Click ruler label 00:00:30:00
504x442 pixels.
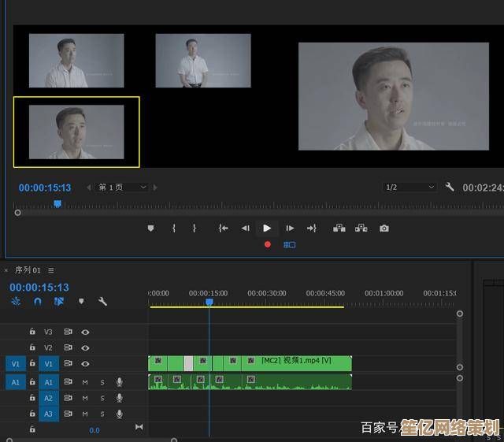(267, 293)
